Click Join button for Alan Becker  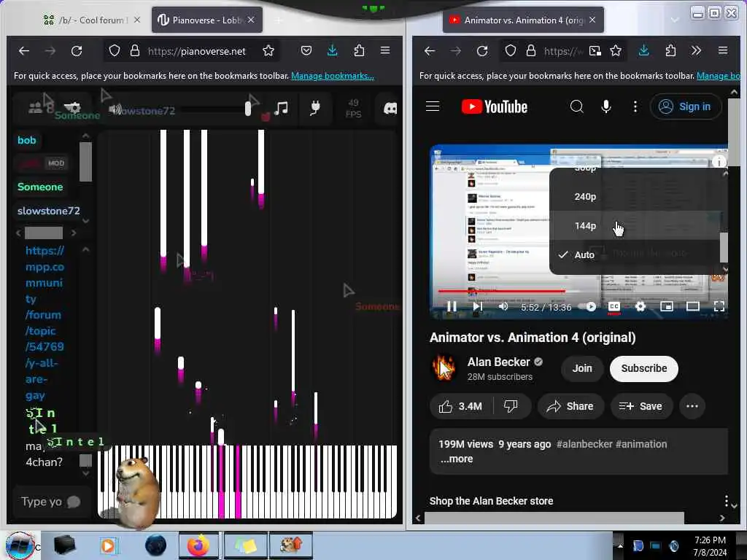[582, 368]
